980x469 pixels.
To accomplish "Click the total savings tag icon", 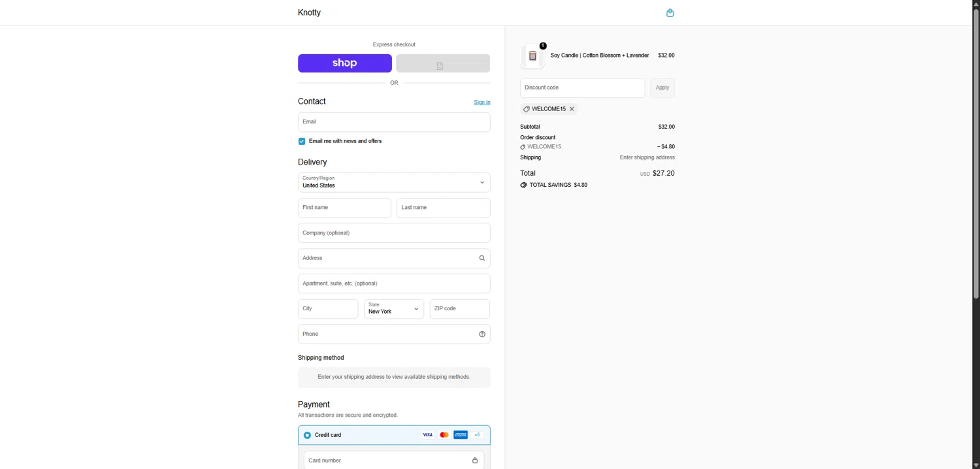I will [x=523, y=185].
